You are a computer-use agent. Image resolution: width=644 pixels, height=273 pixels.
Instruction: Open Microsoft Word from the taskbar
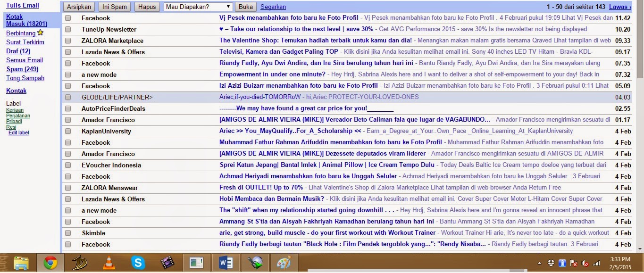[x=226, y=263]
